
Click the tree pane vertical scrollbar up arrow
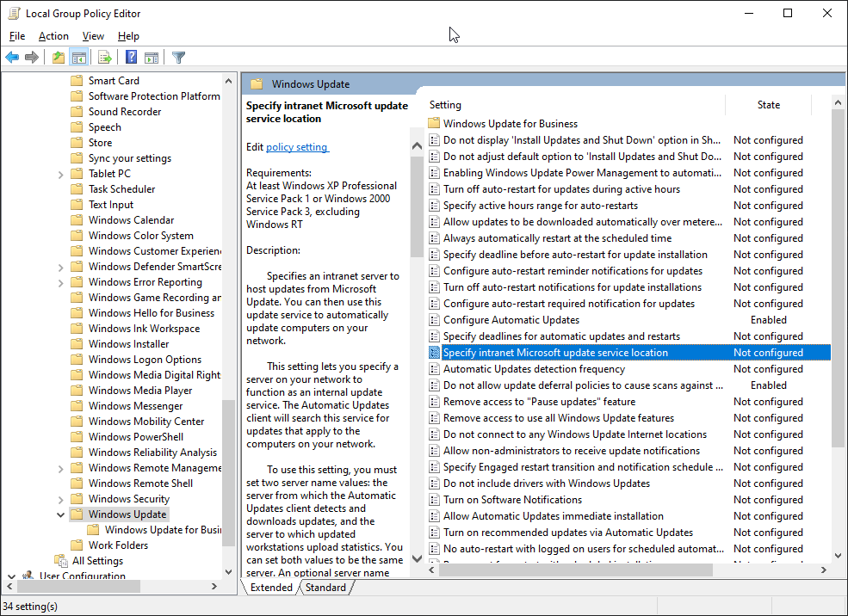228,81
